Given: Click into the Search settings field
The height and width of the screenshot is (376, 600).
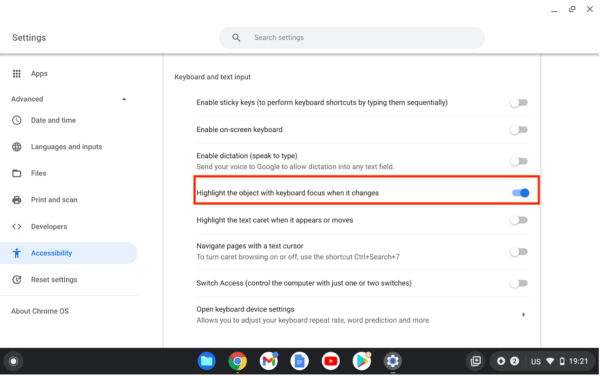Looking at the screenshot, I should coord(351,37).
